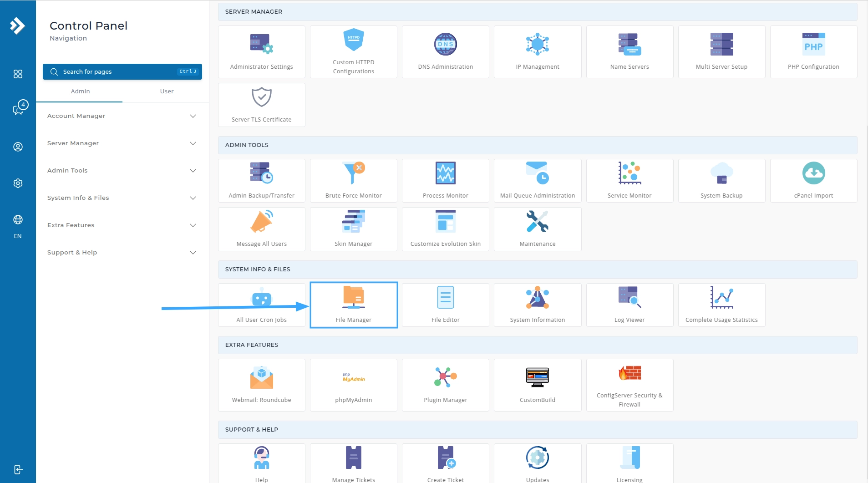Image resolution: width=868 pixels, height=483 pixels.
Task: Open Administrator Settings tile
Action: (x=262, y=52)
